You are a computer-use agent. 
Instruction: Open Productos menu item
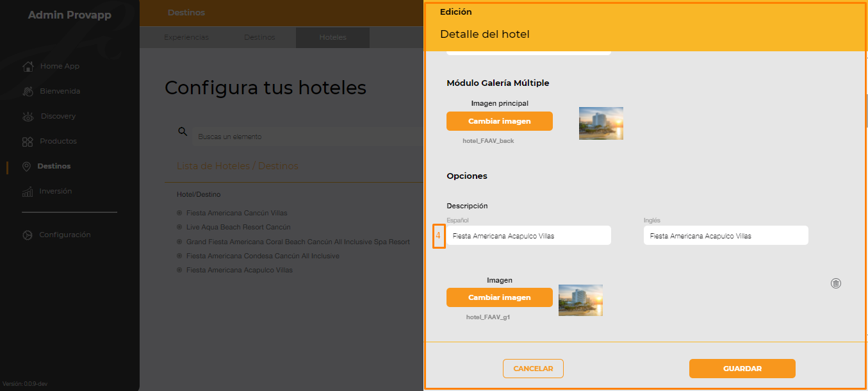pos(58,141)
